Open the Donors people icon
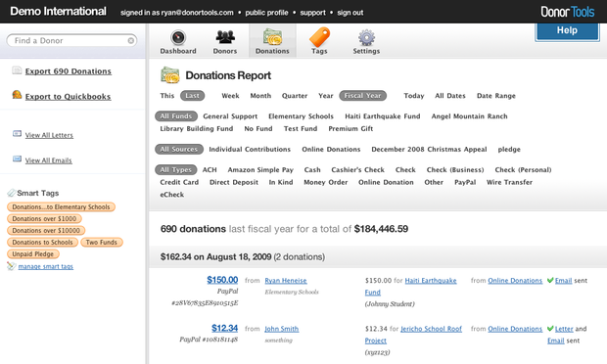 [225, 37]
